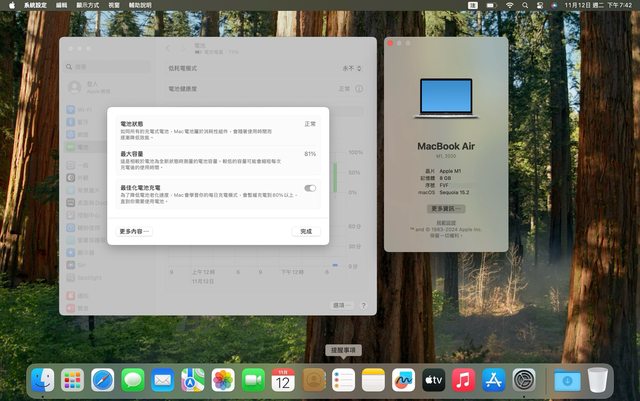Screen dimensions: 640x401
Task: Open the 編輯 menu in menu bar
Action: [x=62, y=6]
